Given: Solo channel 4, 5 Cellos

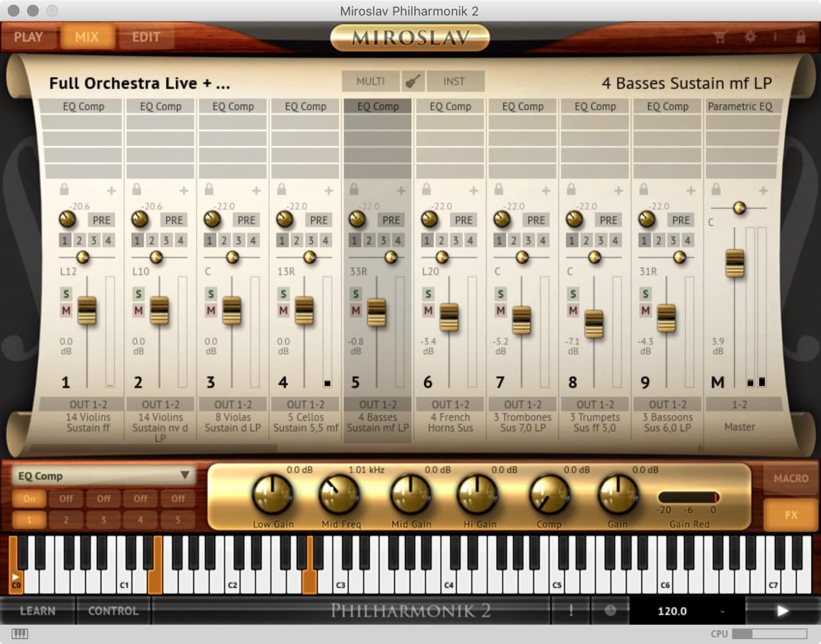Looking at the screenshot, I should (283, 294).
